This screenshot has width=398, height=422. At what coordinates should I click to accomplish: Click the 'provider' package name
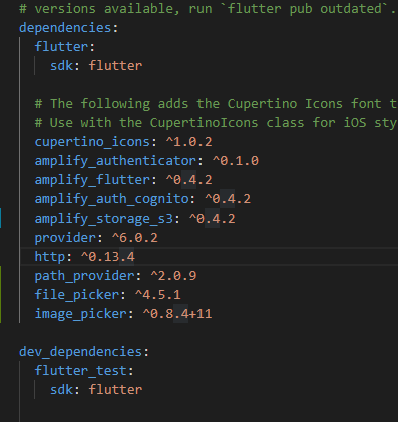point(65,238)
